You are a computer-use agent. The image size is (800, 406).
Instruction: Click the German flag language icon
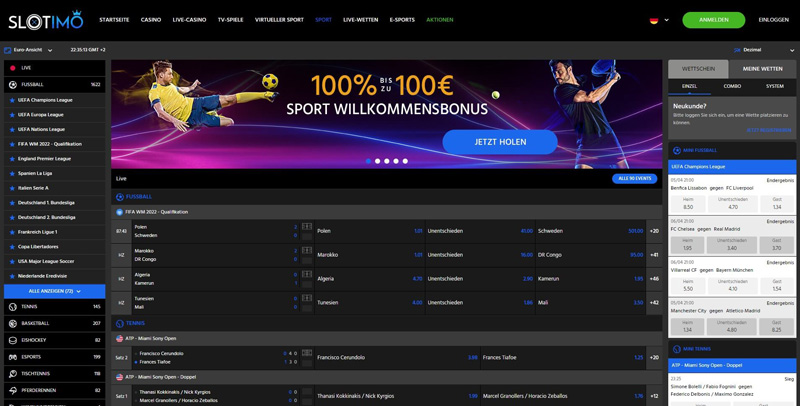pos(654,20)
